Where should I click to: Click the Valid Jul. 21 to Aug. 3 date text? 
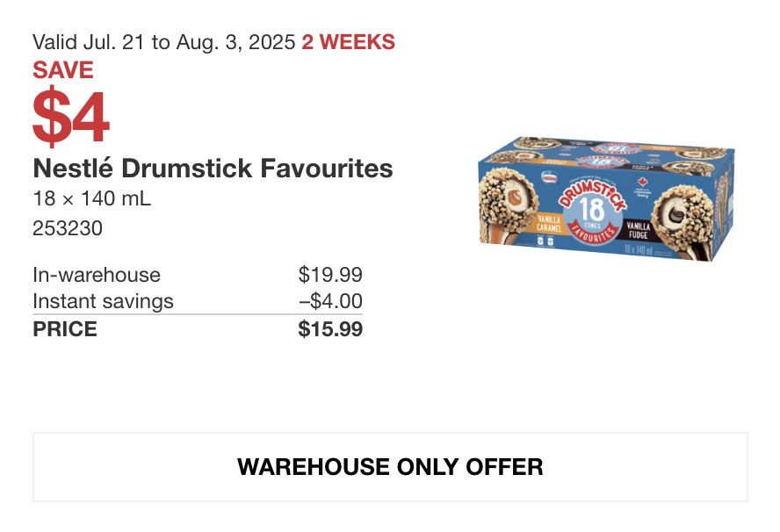click(x=164, y=42)
